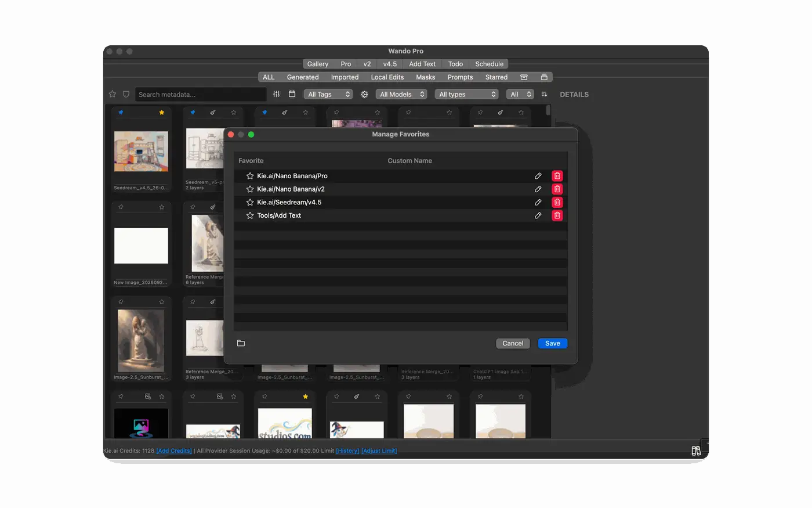This screenshot has height=508, width=812.
Task: Expand the All types dropdown
Action: 467,94
